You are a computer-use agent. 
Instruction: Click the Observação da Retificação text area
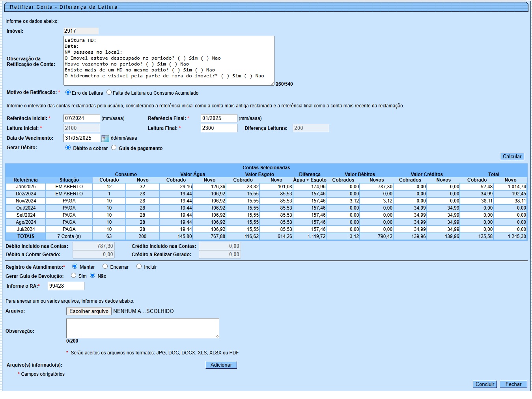(169, 61)
